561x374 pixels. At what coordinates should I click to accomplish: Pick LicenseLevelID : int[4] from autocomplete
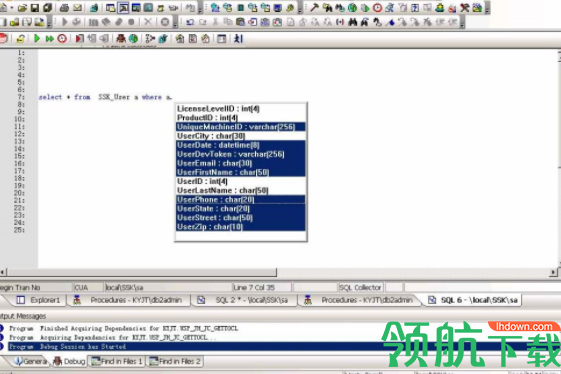tap(240, 109)
